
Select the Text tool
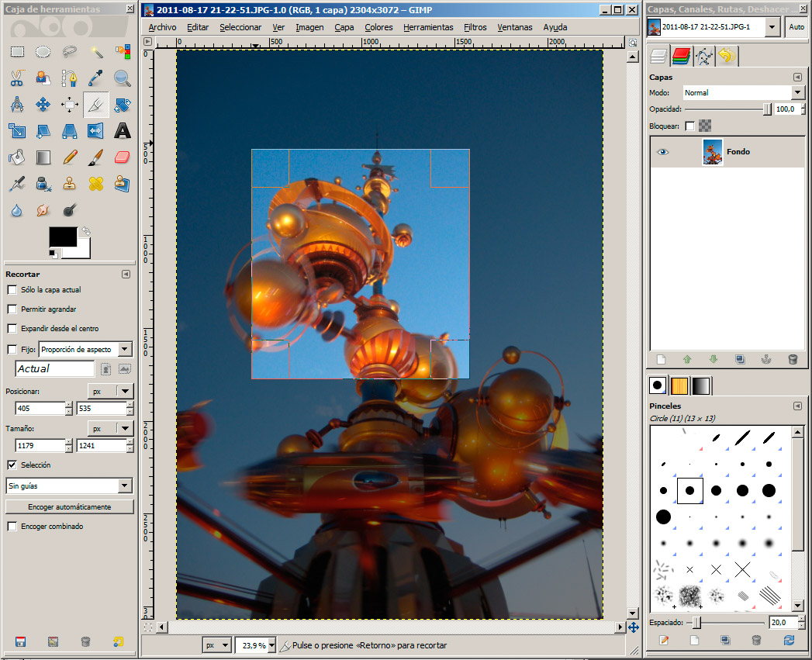(x=123, y=131)
